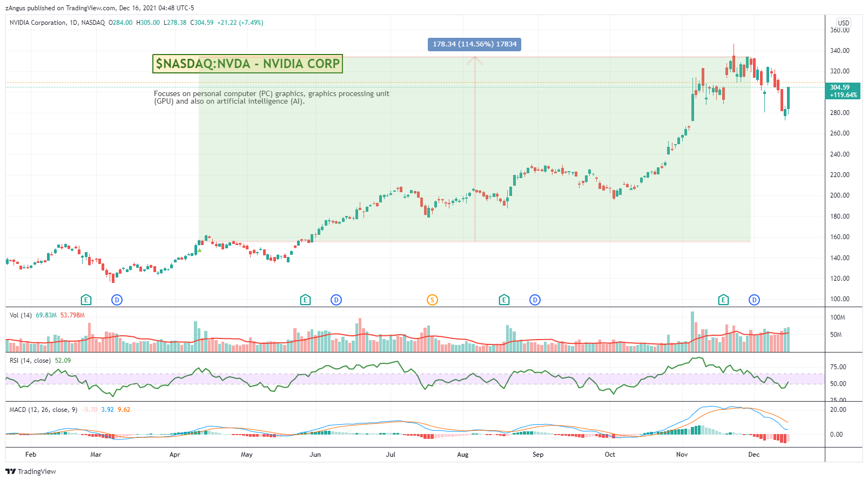Image resolution: width=868 pixels, height=481 pixels.
Task: Click the MACD (12, 26, close, 9) label
Action: [43, 410]
